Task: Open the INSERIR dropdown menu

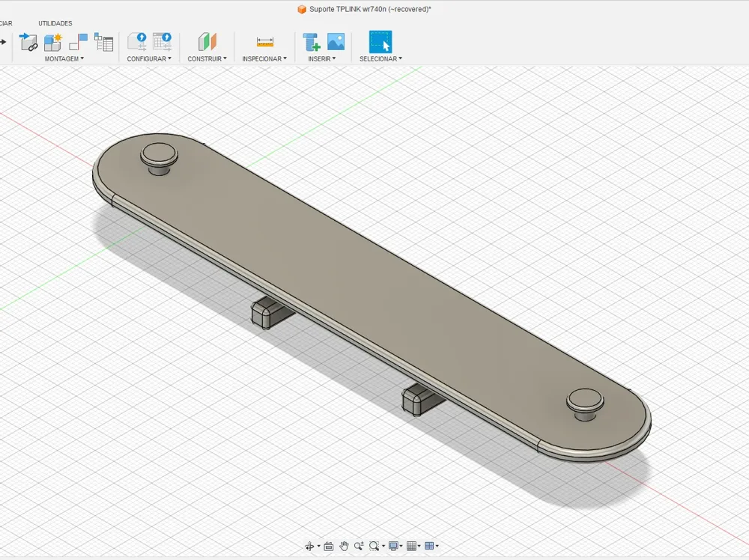Action: click(x=321, y=58)
